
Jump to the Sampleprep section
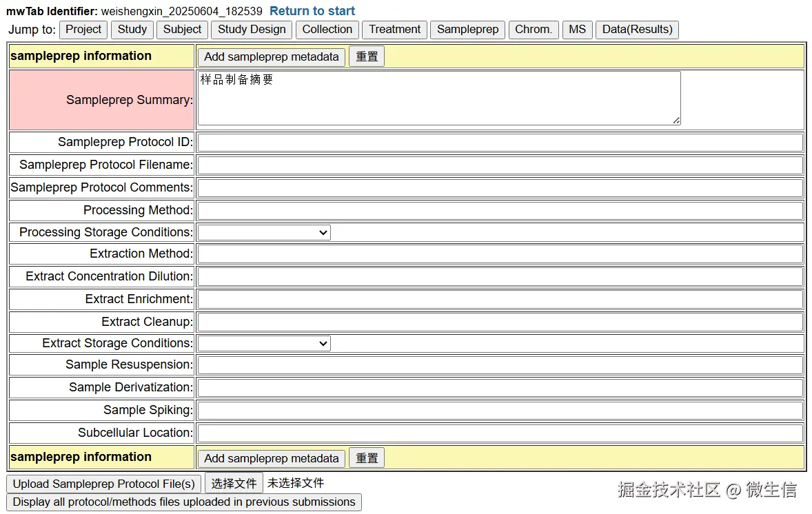[x=467, y=30]
